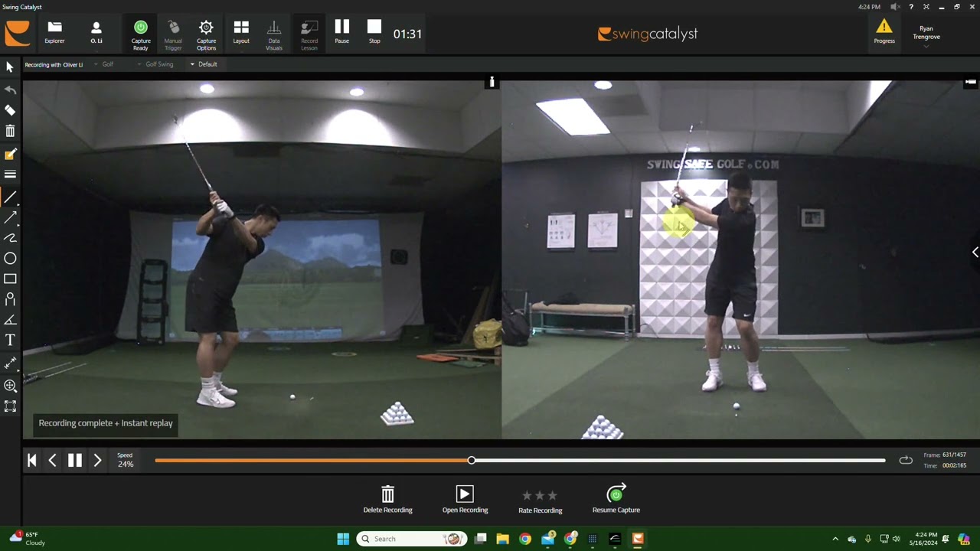Activate the Angle measurement tool
Image resolution: width=980 pixels, height=551 pixels.
(10, 320)
